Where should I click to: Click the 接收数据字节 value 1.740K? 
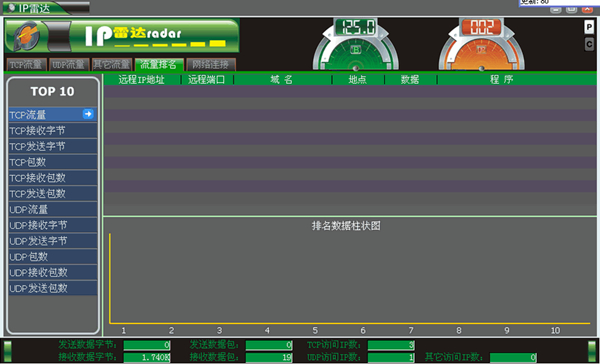pyautogui.click(x=147, y=358)
